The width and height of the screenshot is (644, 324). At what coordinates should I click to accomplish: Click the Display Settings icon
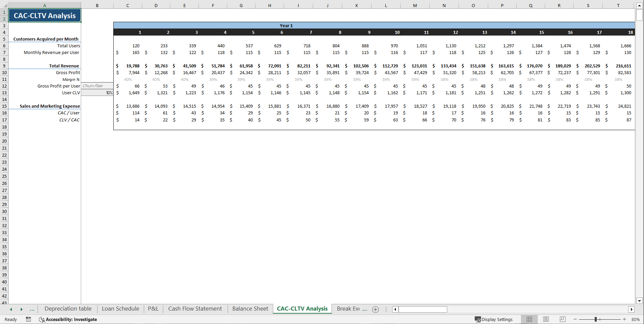(477, 319)
